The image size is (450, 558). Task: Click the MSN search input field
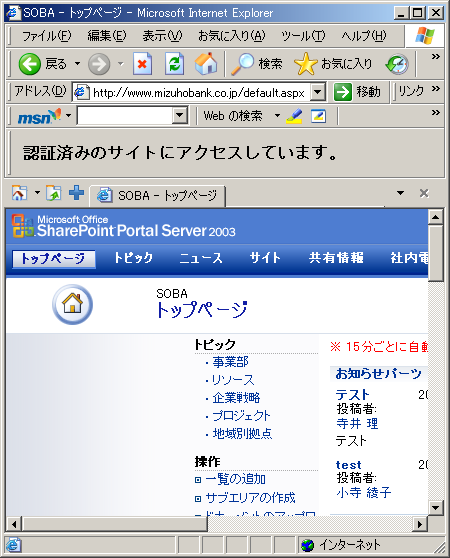(125, 116)
